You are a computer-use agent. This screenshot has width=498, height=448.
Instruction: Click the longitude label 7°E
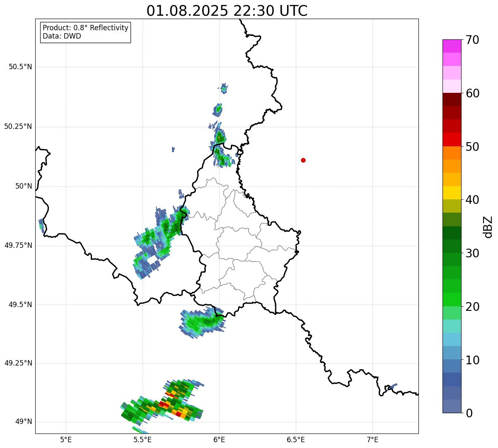tap(372, 439)
